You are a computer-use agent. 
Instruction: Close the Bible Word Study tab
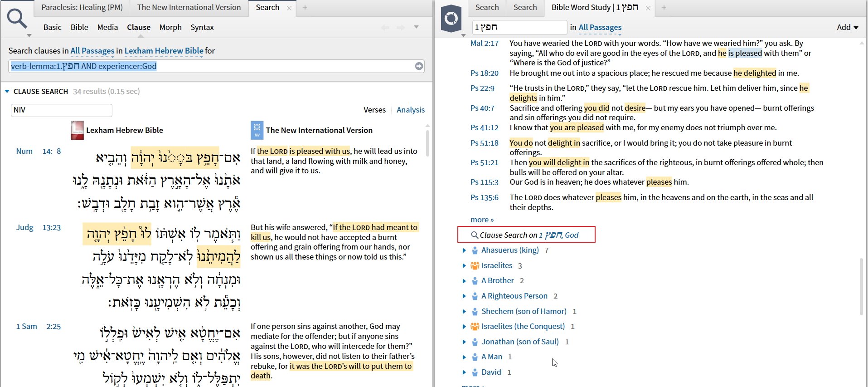648,8
